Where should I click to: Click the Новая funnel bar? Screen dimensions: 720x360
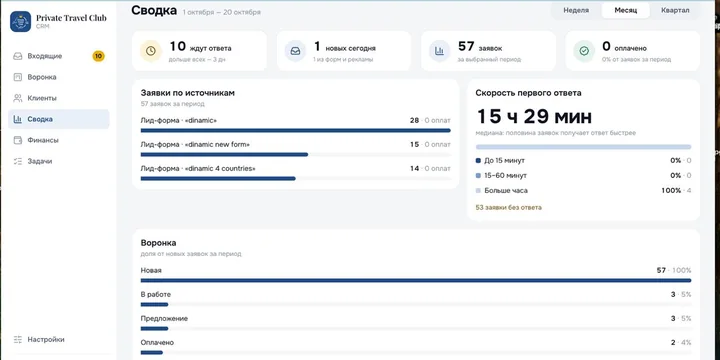tap(416, 280)
